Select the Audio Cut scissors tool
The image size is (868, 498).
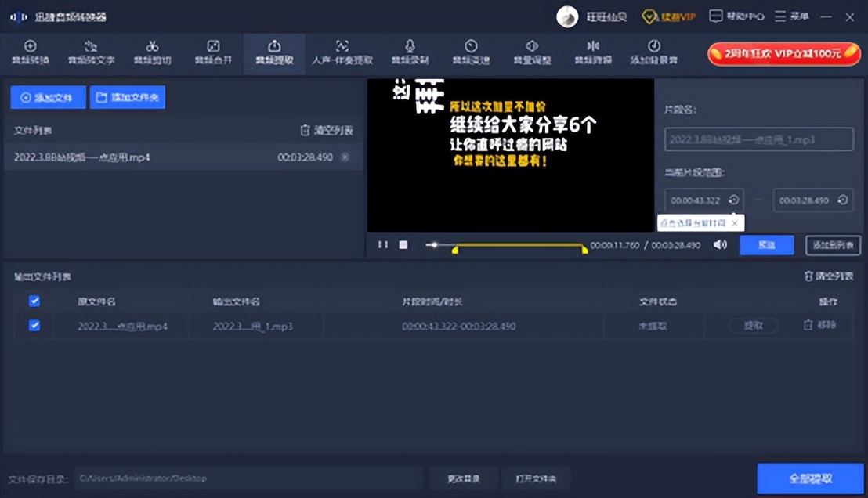tap(152, 52)
